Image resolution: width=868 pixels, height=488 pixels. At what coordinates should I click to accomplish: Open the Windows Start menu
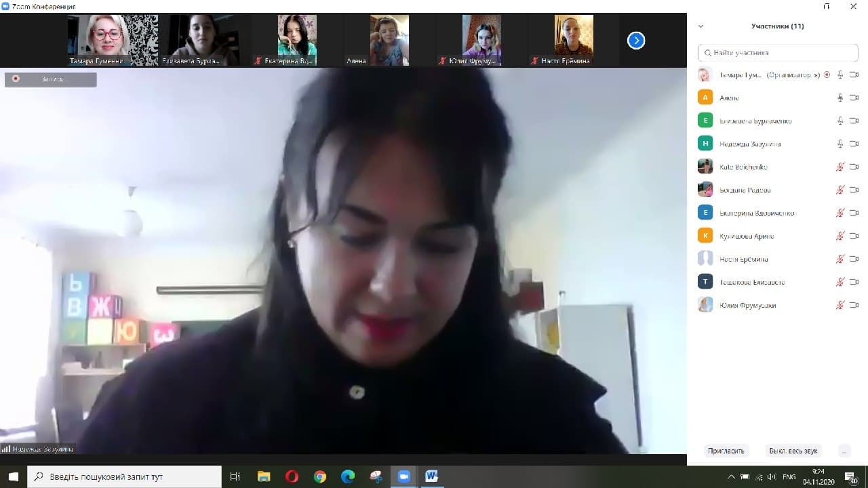(x=14, y=476)
